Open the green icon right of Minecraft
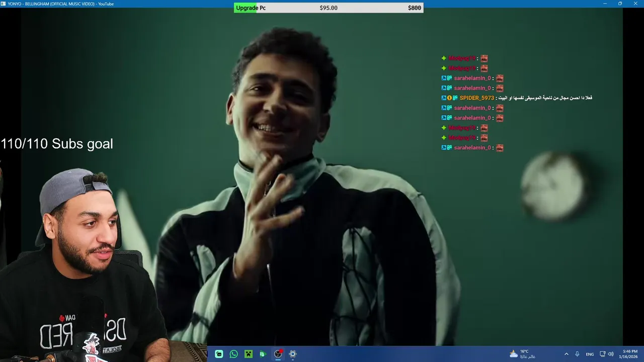644x362 pixels. click(x=263, y=354)
